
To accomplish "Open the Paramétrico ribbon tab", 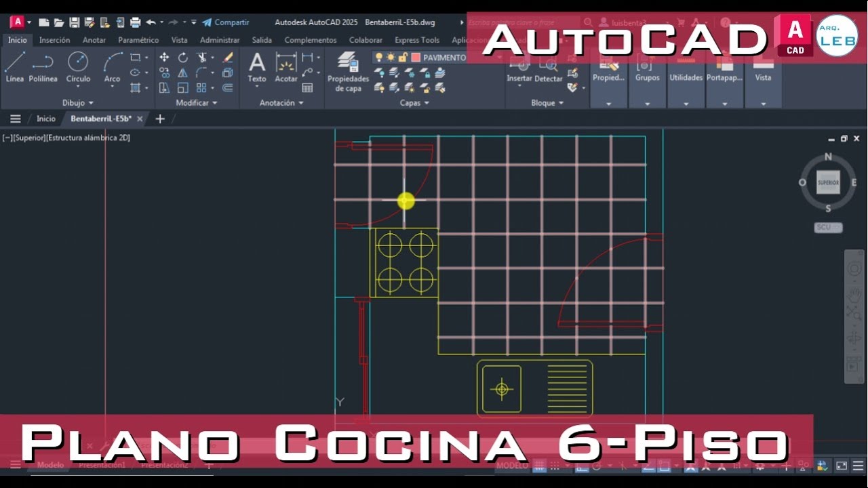I will point(138,40).
